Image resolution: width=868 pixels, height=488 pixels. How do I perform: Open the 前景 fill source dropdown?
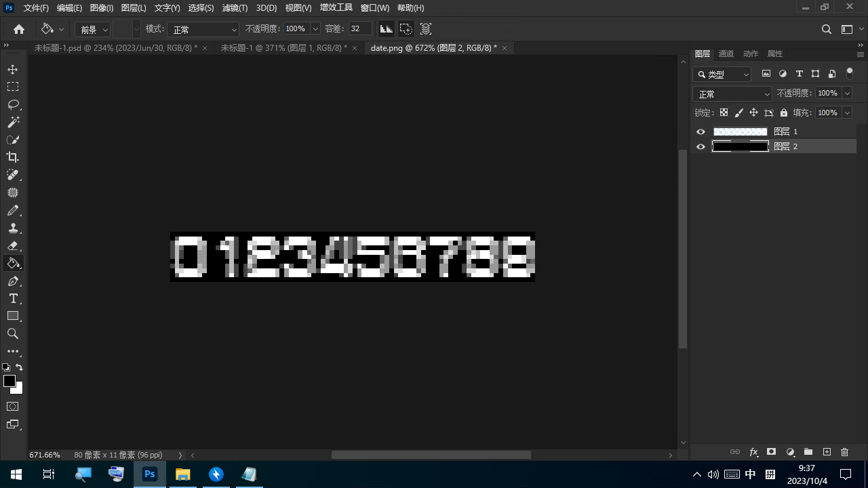[x=93, y=30]
